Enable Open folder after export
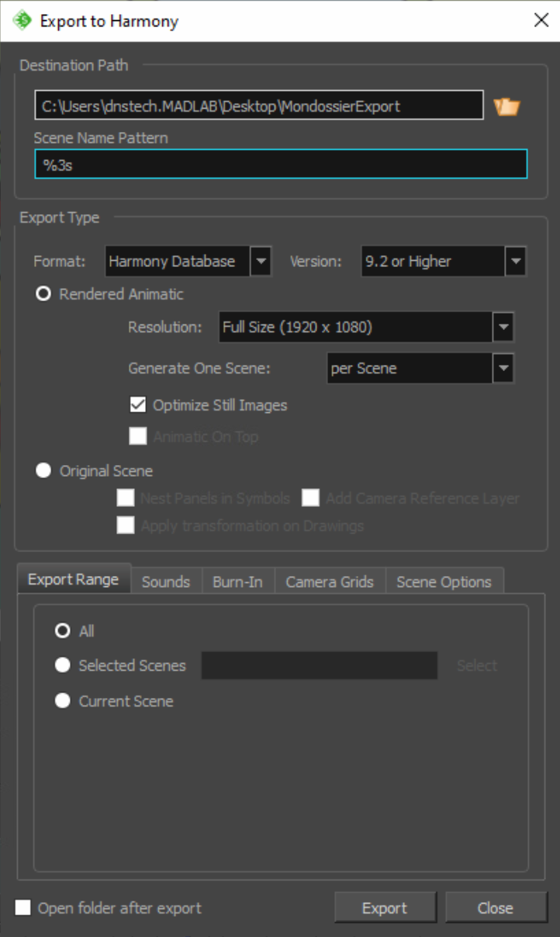Screen dimensions: 560x937 [x=23, y=908]
